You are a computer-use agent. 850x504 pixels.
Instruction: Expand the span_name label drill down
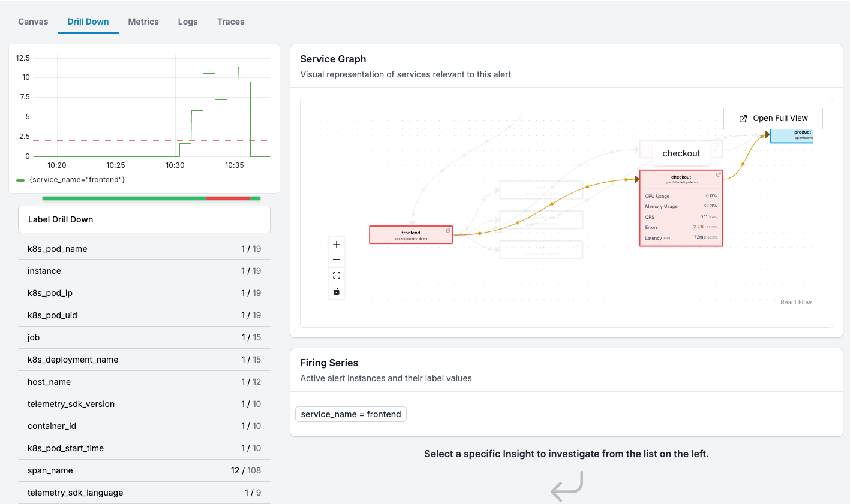click(x=144, y=470)
